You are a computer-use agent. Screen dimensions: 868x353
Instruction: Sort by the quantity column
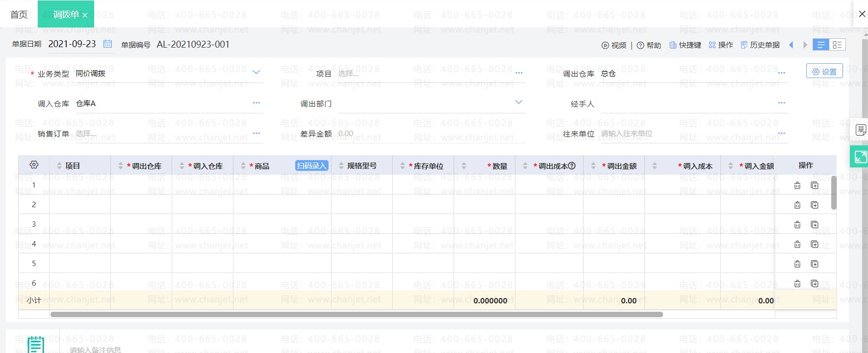click(464, 166)
